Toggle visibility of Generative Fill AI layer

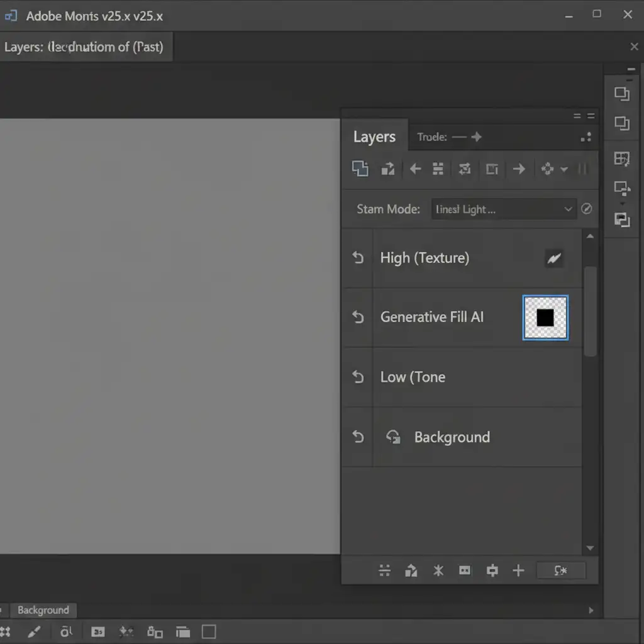(x=358, y=318)
